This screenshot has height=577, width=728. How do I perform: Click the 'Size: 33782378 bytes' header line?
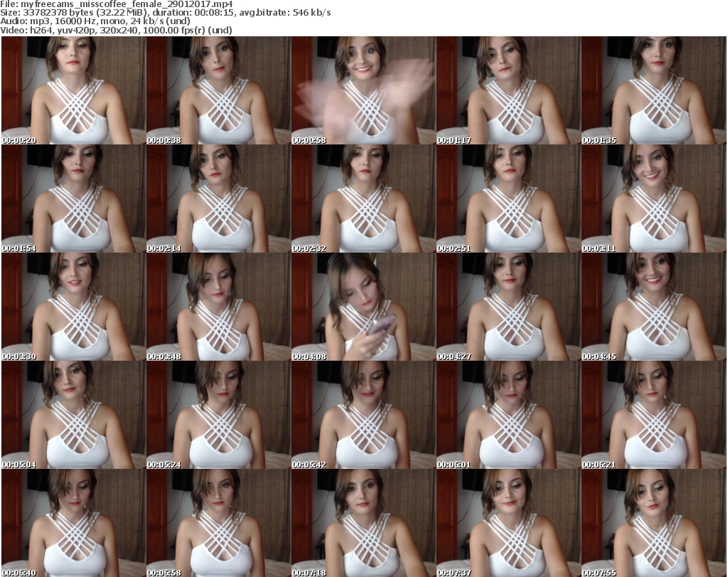pyautogui.click(x=166, y=13)
